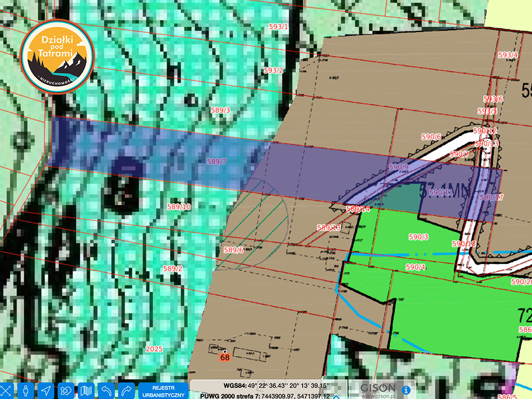The height and width of the screenshot is (399, 532).
Task: Select parcel 590/11 on the map
Action: [440, 193]
